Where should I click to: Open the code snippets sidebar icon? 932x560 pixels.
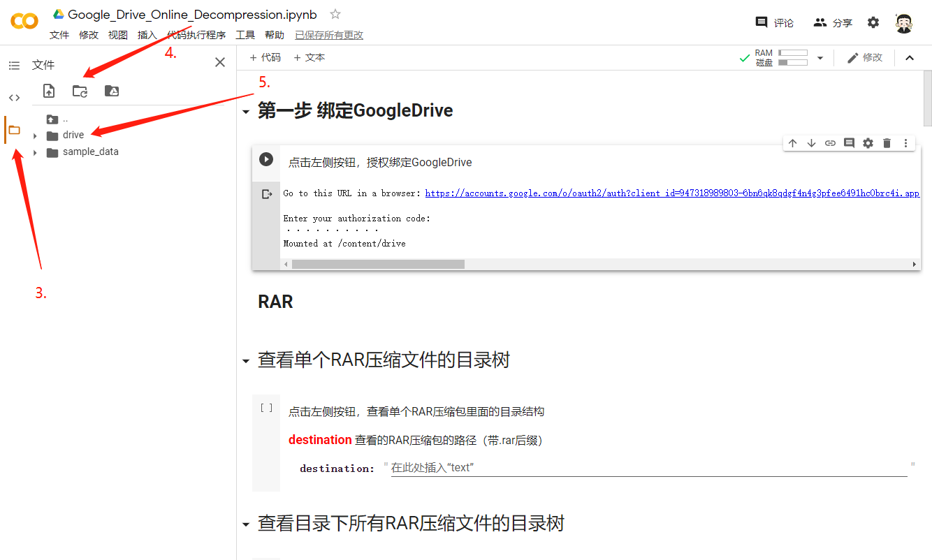pos(14,98)
